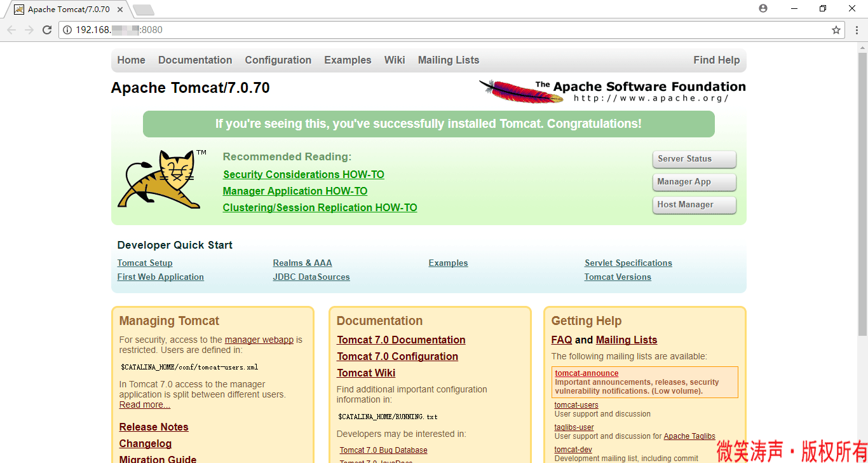Open Home in the navigation bar
868x463 pixels.
click(x=132, y=60)
